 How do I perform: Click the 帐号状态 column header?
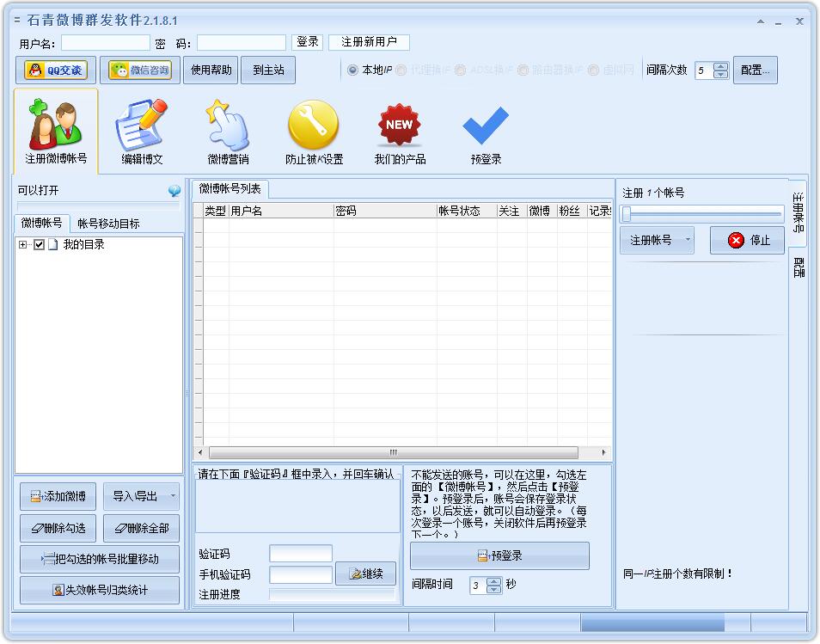tap(467, 211)
